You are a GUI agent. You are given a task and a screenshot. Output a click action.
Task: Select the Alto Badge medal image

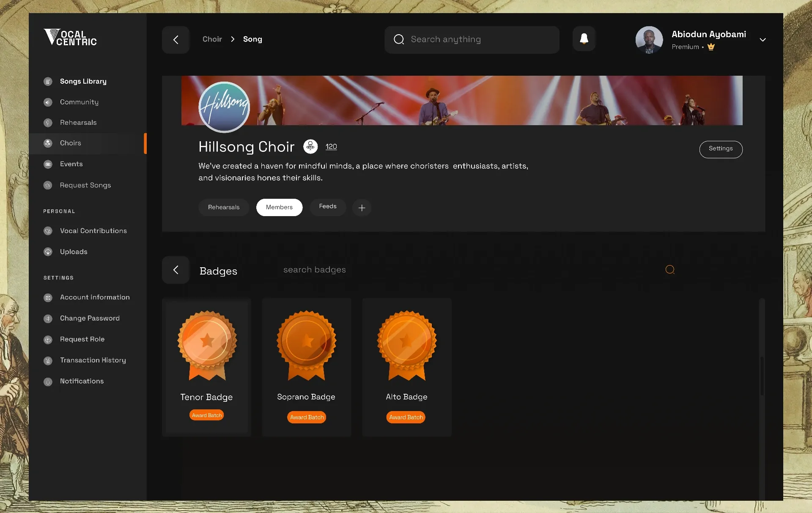tap(407, 346)
